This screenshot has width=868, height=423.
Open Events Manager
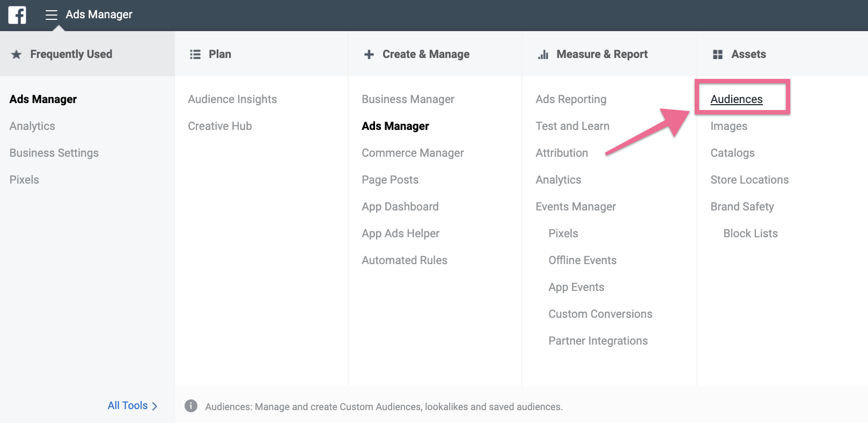pos(576,207)
